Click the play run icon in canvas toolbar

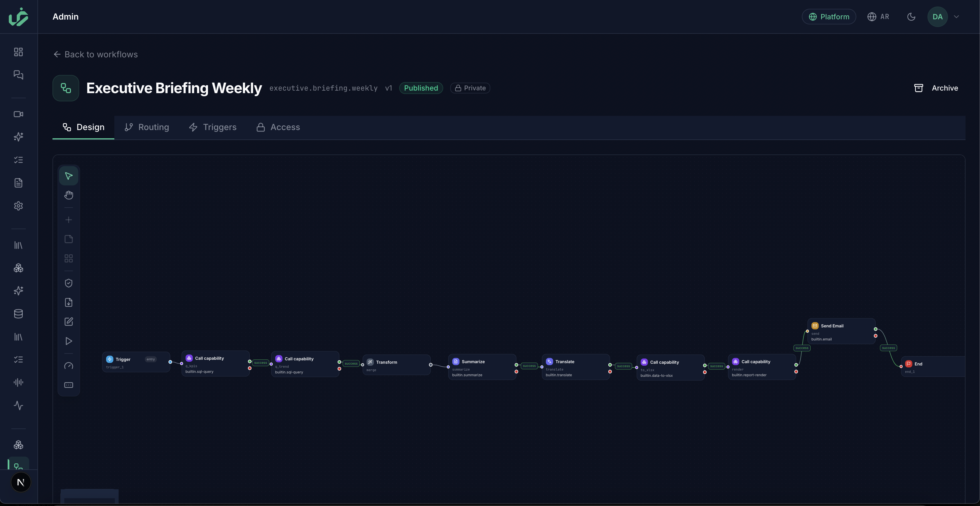[x=68, y=341]
